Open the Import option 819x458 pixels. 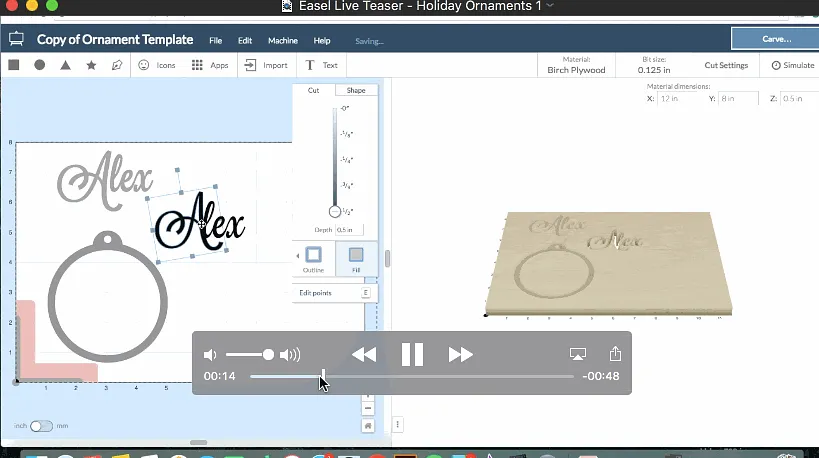[266, 65]
